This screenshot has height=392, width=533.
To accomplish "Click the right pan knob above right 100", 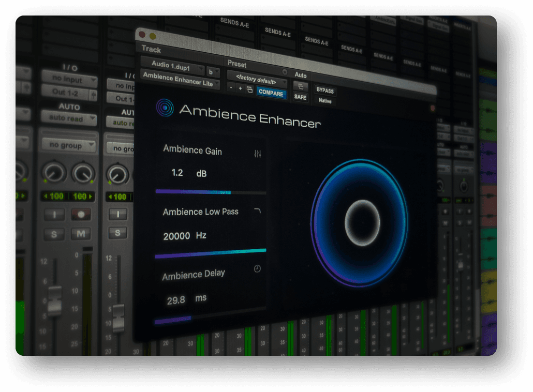I will [x=83, y=173].
